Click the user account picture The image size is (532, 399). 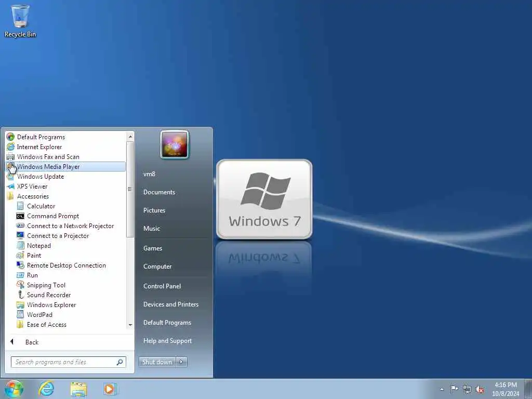point(175,144)
